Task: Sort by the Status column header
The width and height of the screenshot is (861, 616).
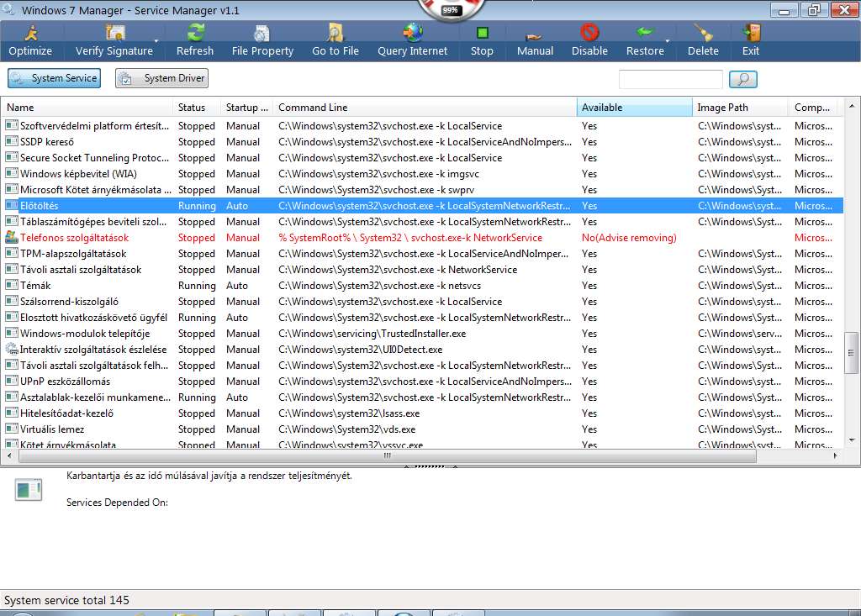Action: [197, 108]
